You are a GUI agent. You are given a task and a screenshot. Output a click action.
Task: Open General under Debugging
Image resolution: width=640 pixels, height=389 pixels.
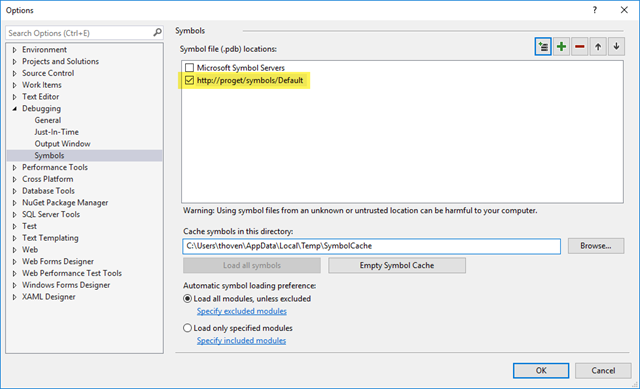point(48,120)
